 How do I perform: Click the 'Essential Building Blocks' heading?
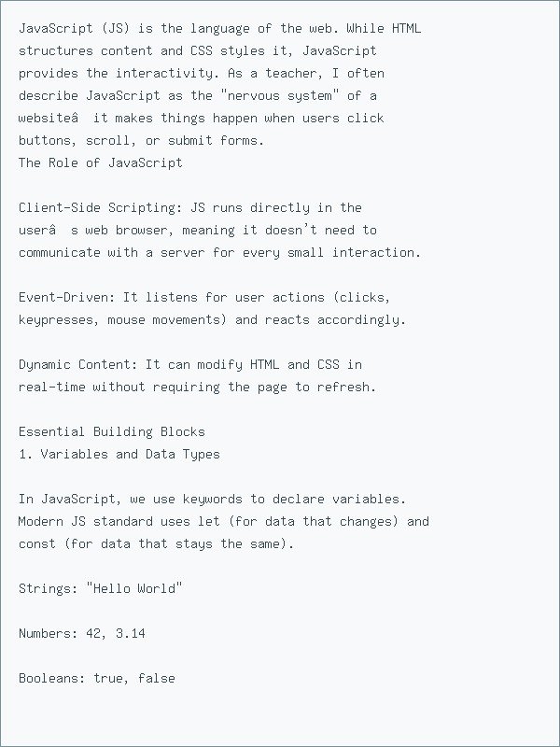click(112, 431)
